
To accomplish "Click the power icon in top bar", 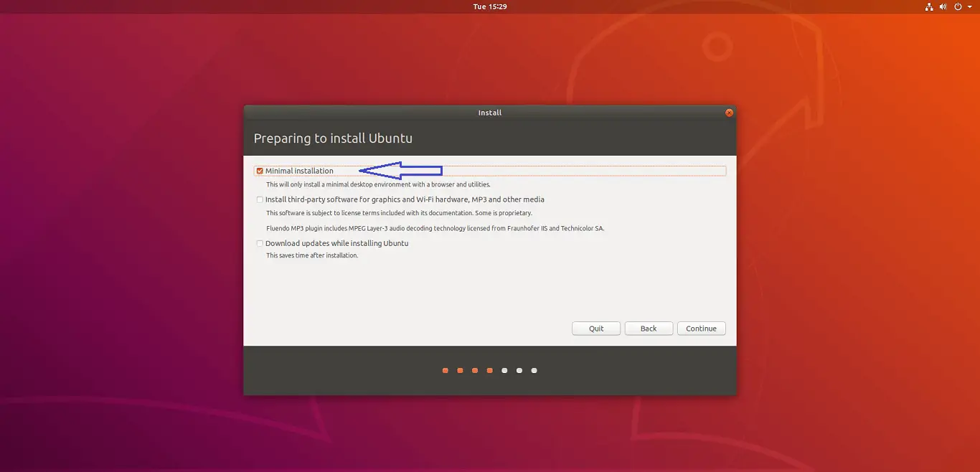I will point(958,6).
